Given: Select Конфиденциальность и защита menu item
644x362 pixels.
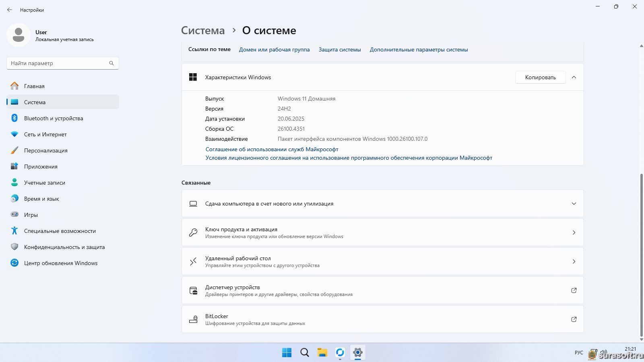Looking at the screenshot, I should pyautogui.click(x=64, y=247).
